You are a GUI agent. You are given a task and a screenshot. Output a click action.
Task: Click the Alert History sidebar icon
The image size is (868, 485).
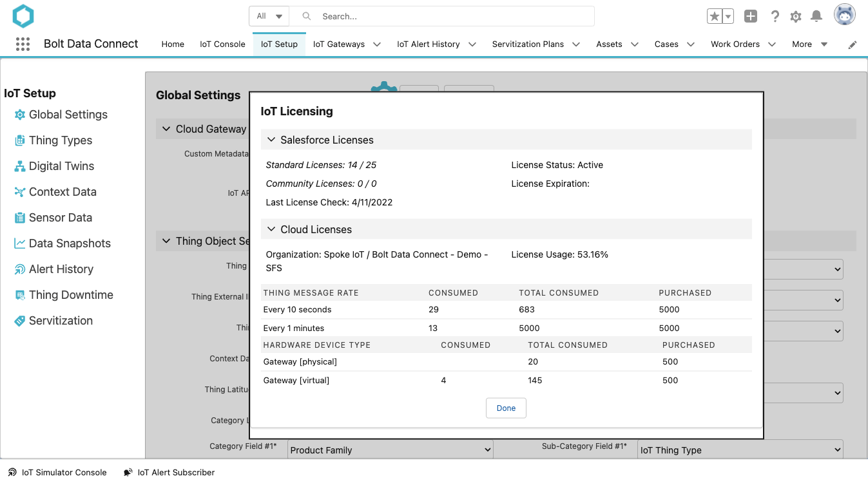pyautogui.click(x=20, y=269)
